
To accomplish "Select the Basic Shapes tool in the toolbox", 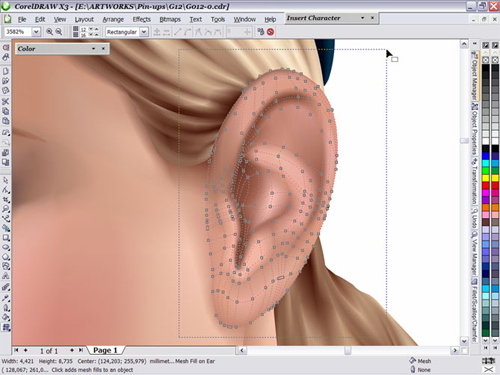I will (x=6, y=266).
